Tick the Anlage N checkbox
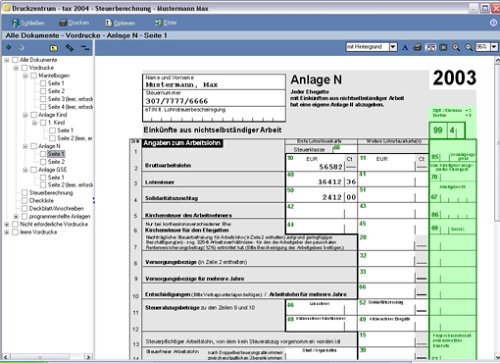Screen dimensions: 500x363 point(34,146)
